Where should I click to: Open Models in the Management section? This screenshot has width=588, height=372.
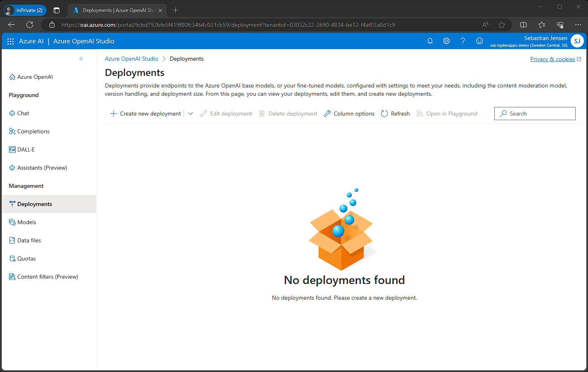pyautogui.click(x=27, y=222)
